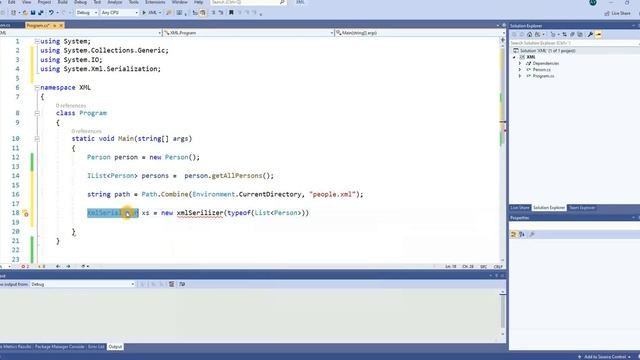Switch to Live Share panel tab
Screen dimensions: 640x360
[520, 208]
